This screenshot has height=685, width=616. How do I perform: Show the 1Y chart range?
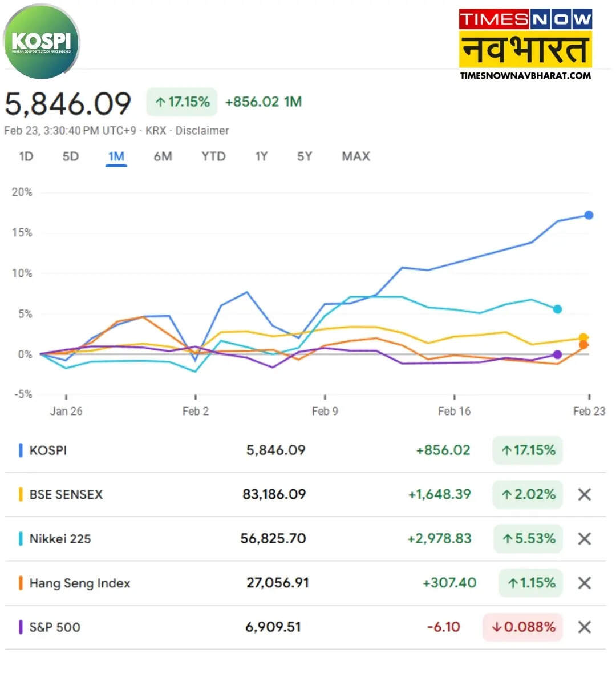coord(261,156)
